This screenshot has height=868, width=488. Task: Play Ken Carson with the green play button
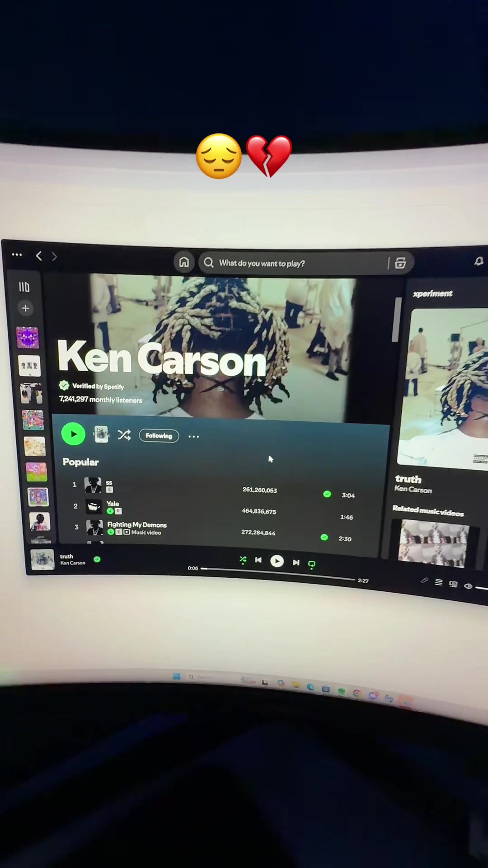point(73,434)
